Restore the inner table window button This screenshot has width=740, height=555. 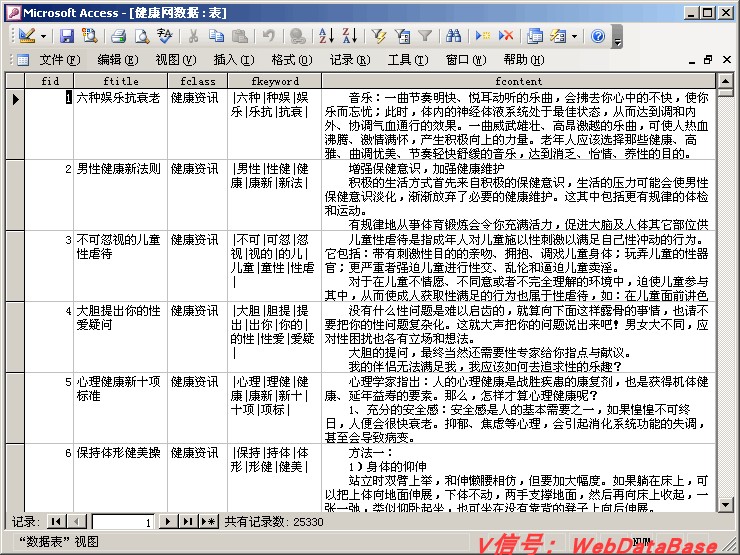708,60
